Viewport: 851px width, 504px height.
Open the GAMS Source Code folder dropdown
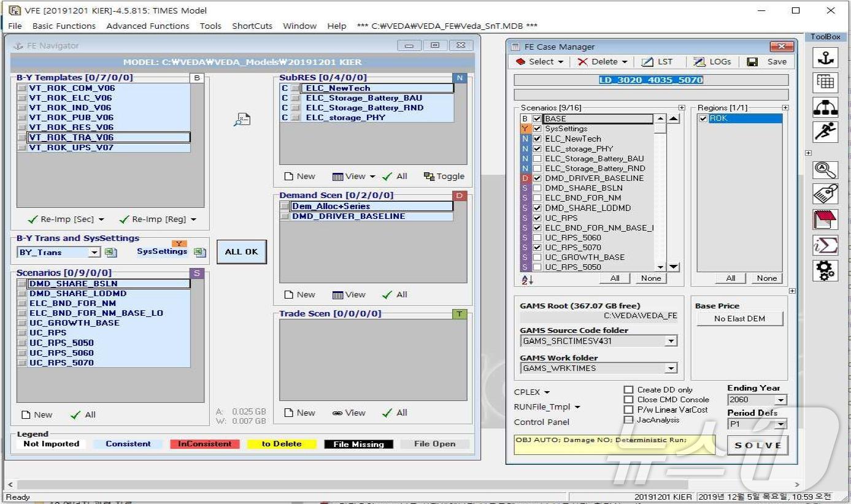point(671,342)
